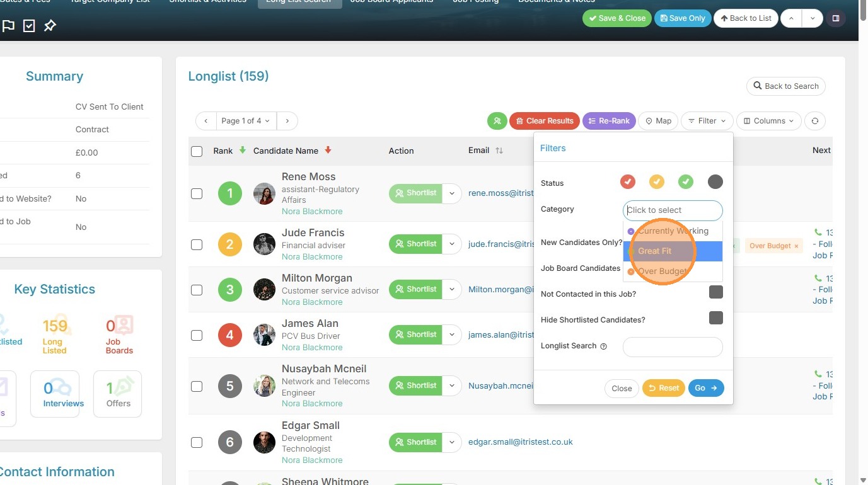This screenshot has height=485, width=868.
Task: Click the green bulk shortlist people icon
Action: pos(497,121)
